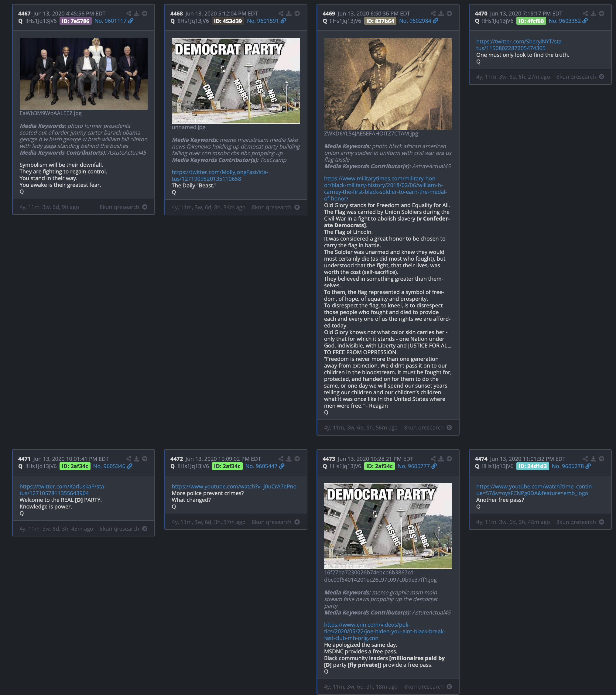This screenshot has width=616, height=695.
Task: Open post number link No. 9601591
Action: coord(263,21)
